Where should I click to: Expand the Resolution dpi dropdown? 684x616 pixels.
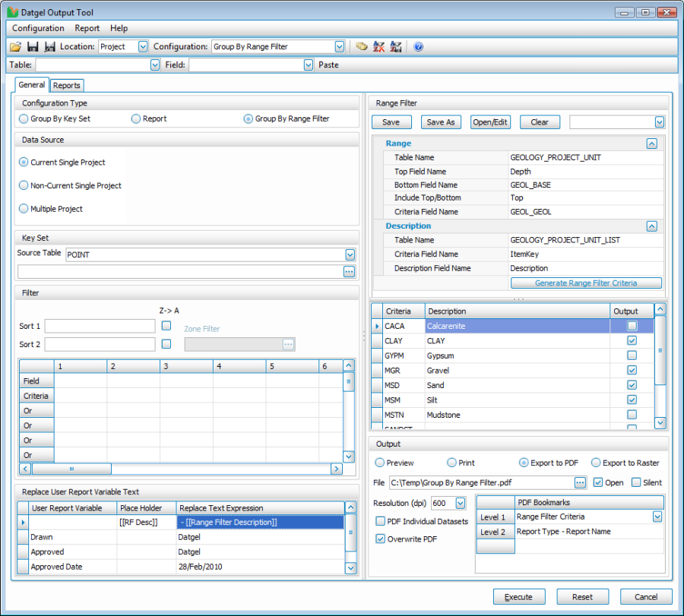[x=460, y=503]
